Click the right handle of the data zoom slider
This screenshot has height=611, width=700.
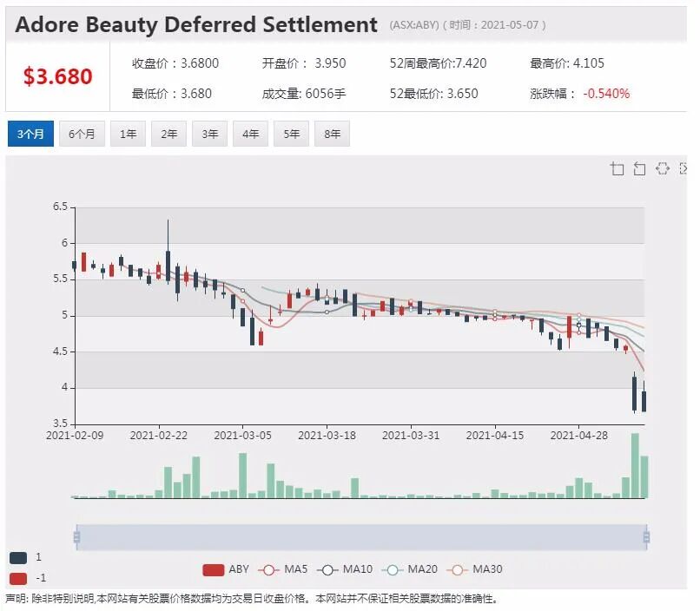pyautogui.click(x=646, y=537)
